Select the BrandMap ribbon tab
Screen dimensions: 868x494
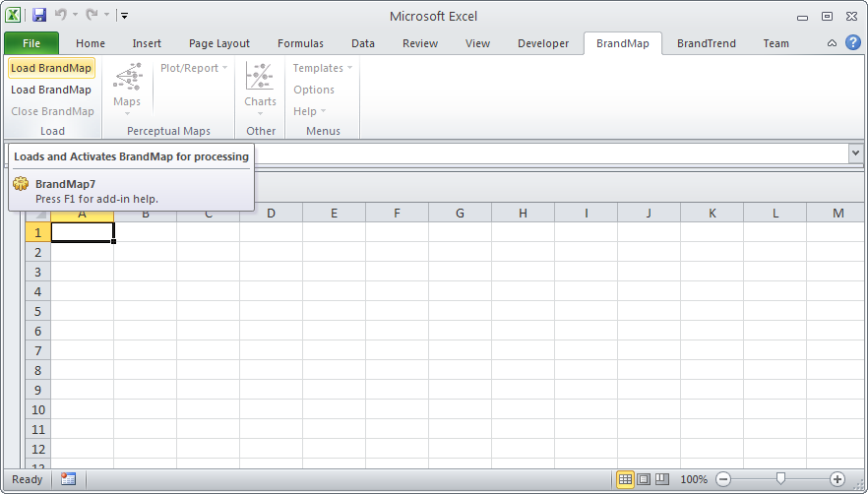tap(623, 43)
